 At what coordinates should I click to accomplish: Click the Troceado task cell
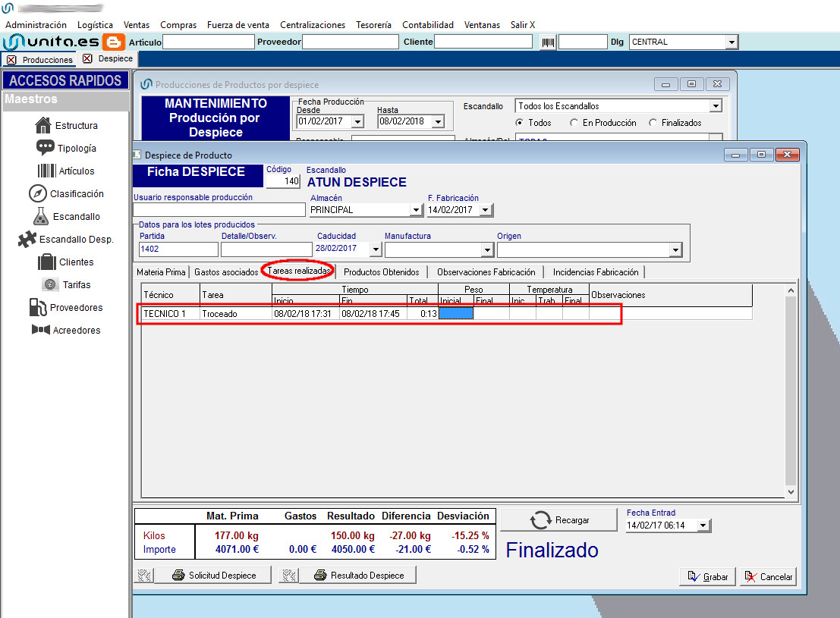[236, 313]
